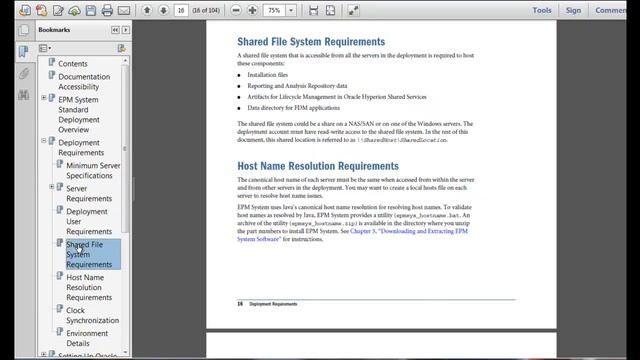The width and height of the screenshot is (640, 360).
Task: Click the Fit Page icon
Action: [330, 11]
